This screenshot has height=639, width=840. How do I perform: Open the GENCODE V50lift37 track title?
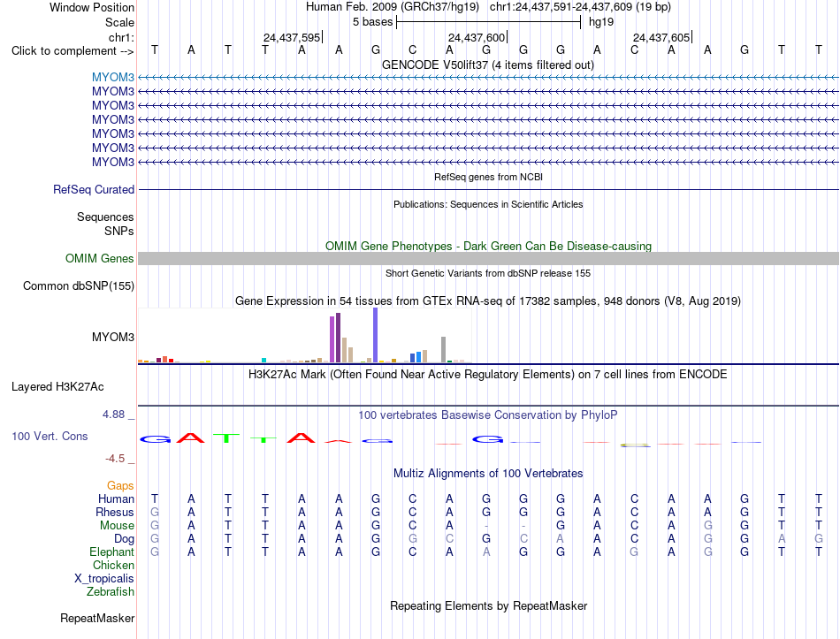pyautogui.click(x=488, y=65)
